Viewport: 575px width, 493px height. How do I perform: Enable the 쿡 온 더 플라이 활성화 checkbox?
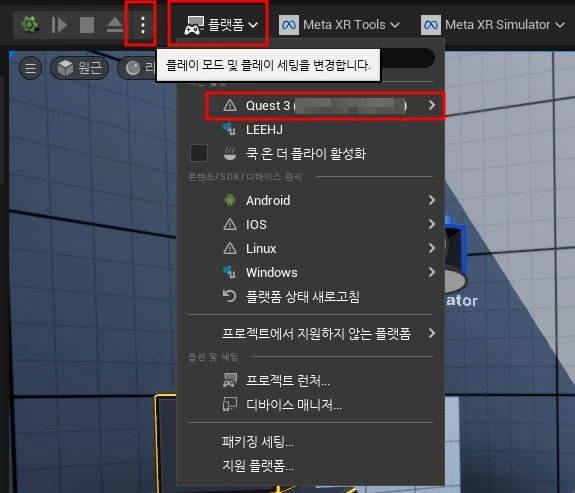[x=199, y=153]
